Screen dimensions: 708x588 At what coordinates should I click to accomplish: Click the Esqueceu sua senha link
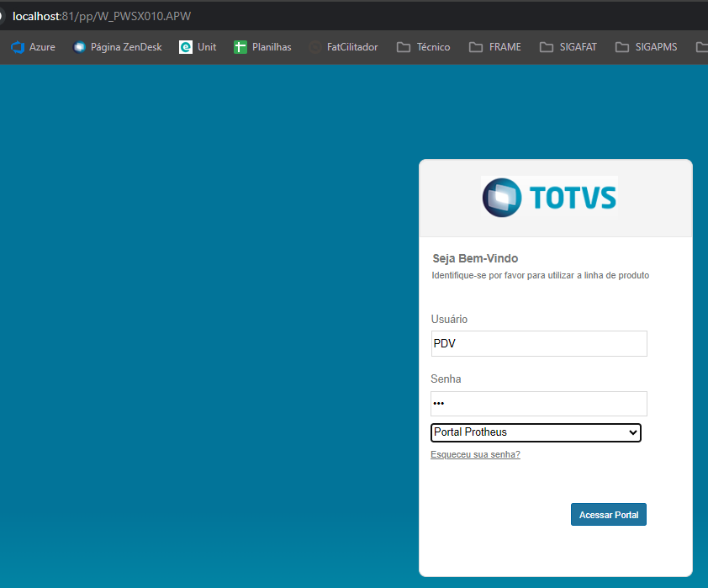click(475, 454)
